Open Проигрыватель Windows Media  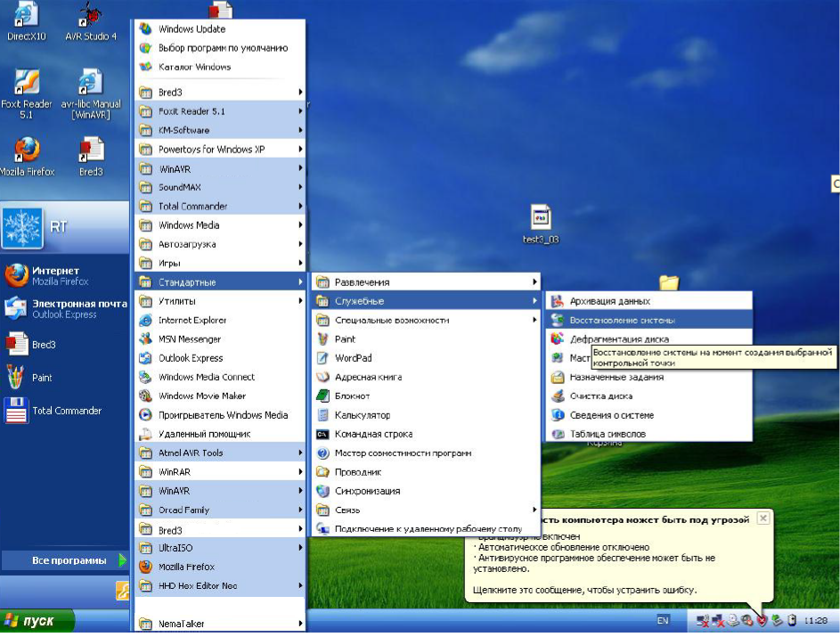click(x=220, y=414)
